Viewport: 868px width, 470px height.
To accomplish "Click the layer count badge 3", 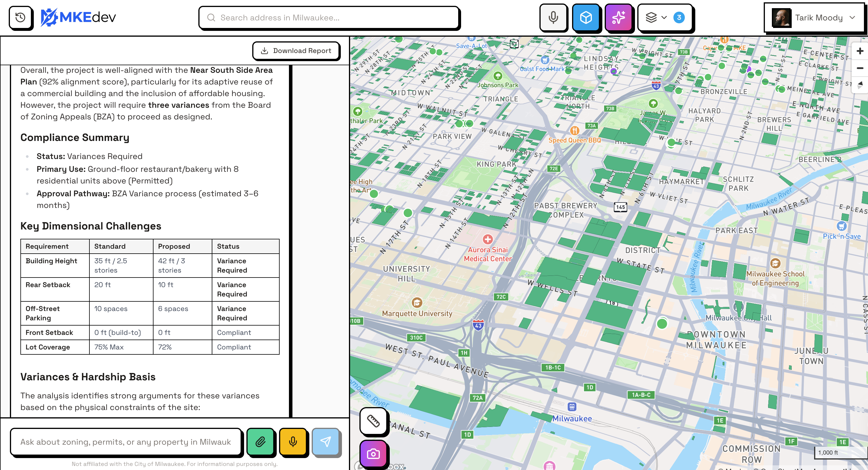I will tap(679, 17).
